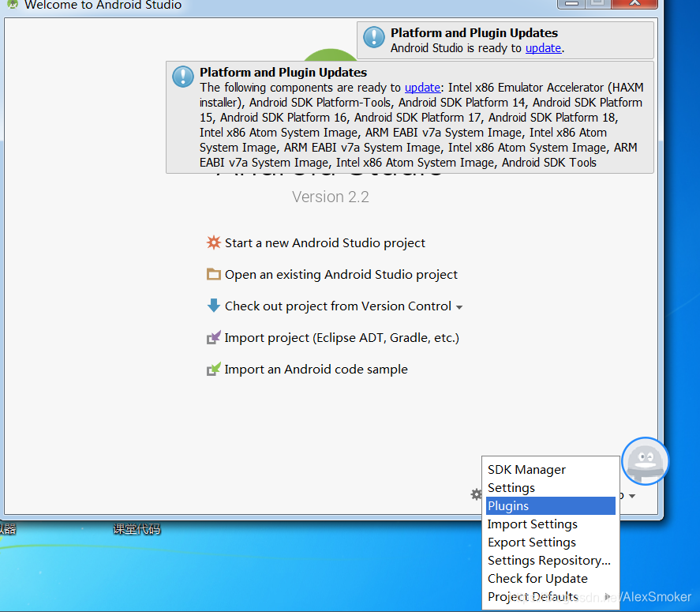700x612 pixels.
Task: Open the Project Defaults menu entry
Action: click(550, 596)
